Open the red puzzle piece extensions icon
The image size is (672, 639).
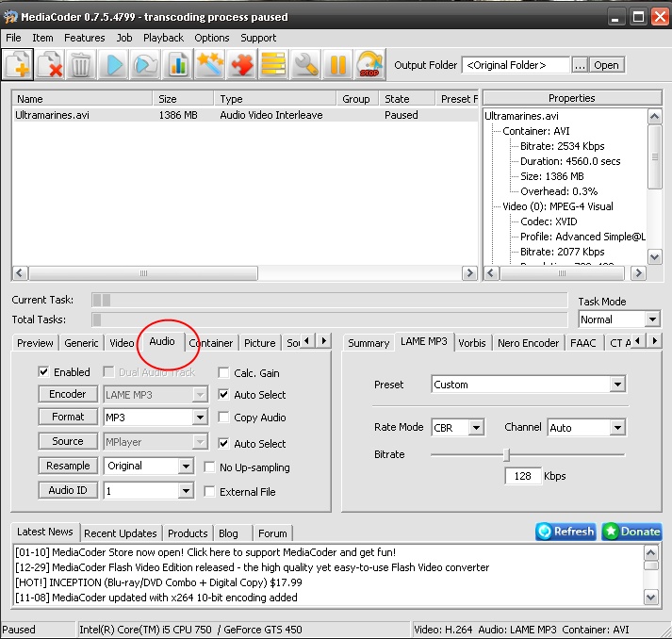tap(242, 65)
